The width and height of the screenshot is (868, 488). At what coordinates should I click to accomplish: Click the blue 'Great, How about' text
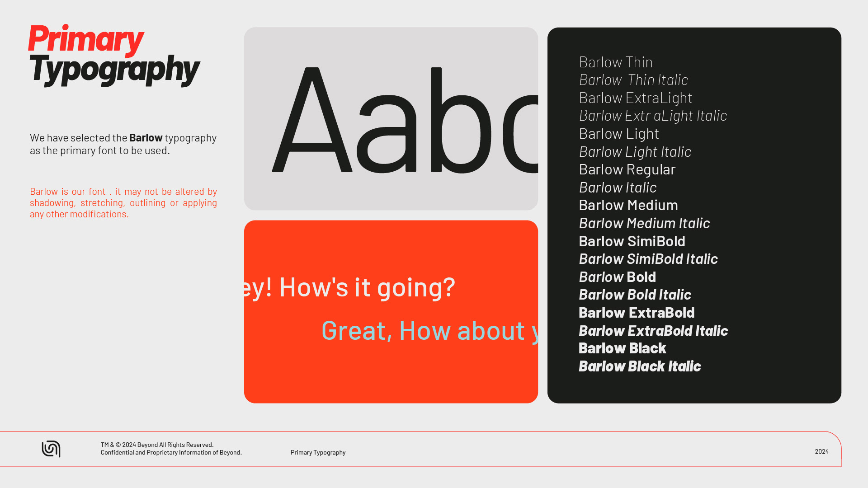click(423, 330)
